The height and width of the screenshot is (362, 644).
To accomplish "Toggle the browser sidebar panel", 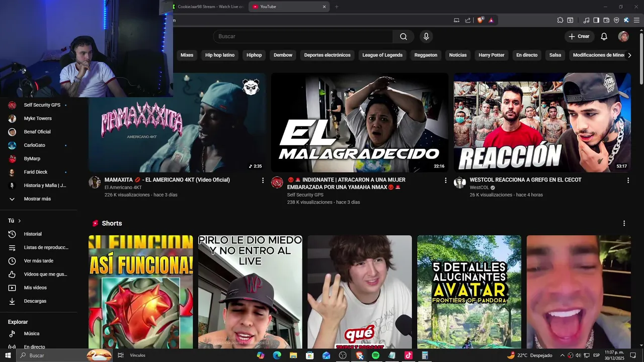I will coord(596,20).
